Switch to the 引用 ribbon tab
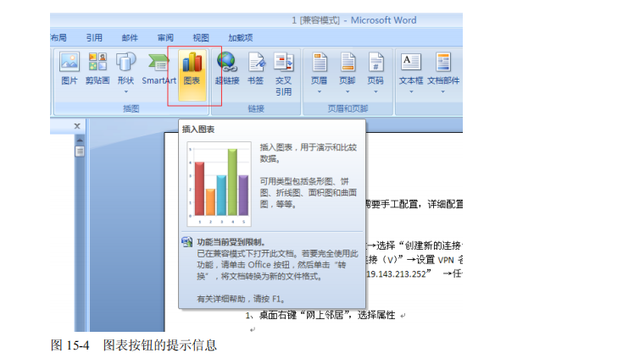The width and height of the screenshot is (623, 364). [x=94, y=38]
